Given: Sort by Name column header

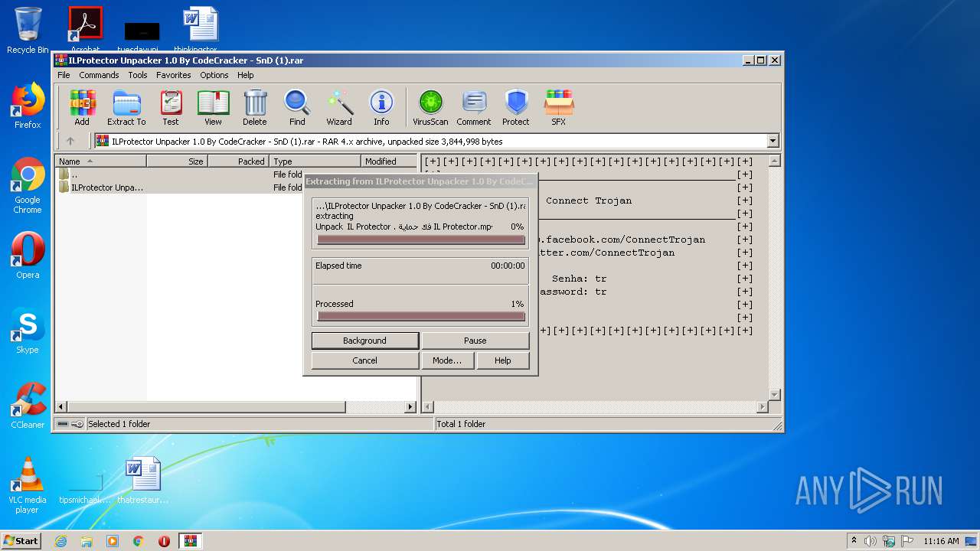Looking at the screenshot, I should (x=100, y=161).
